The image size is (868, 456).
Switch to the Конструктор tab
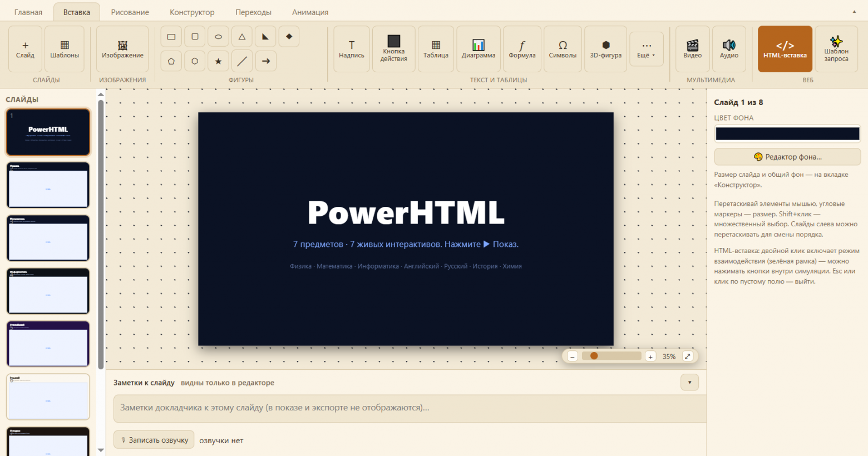192,12
